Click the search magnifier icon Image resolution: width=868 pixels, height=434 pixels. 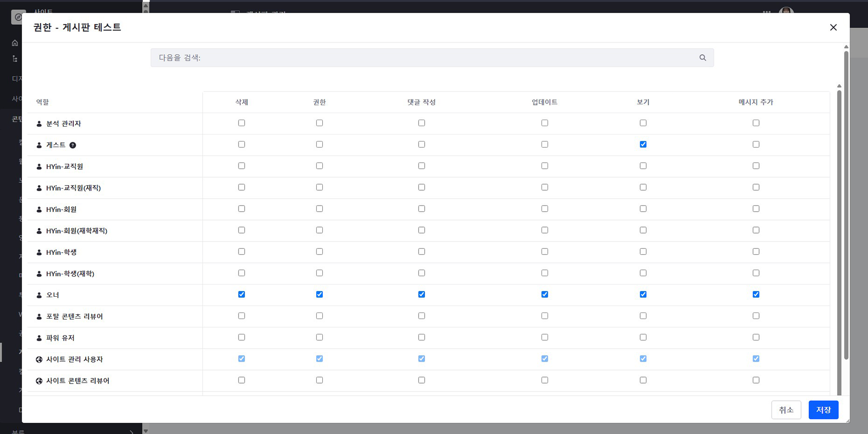[702, 57]
